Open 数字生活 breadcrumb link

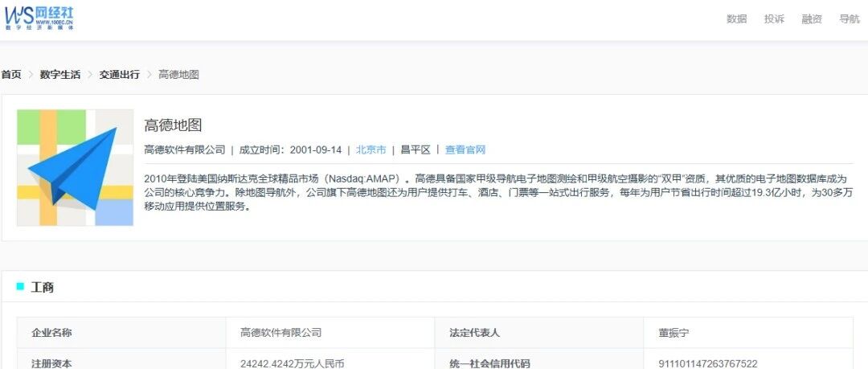[59, 74]
